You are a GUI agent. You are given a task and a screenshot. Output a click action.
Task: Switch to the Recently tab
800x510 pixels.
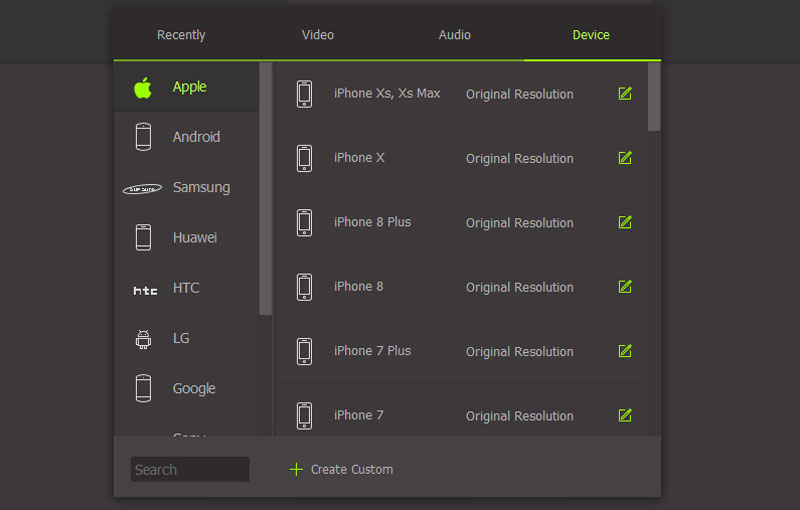[181, 35]
